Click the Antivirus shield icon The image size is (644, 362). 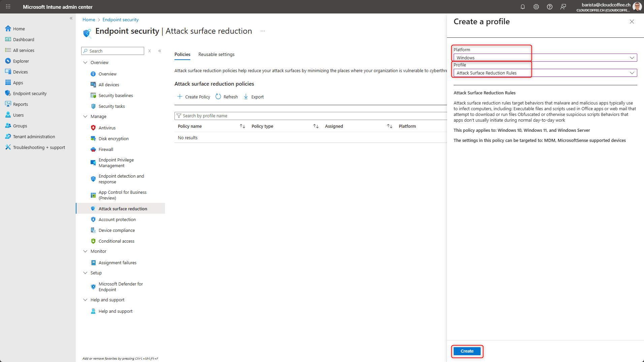93,128
